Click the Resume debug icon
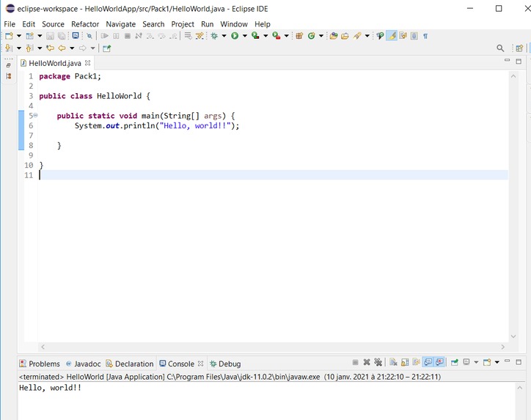Screen dimensions: 531x420 point(105,36)
